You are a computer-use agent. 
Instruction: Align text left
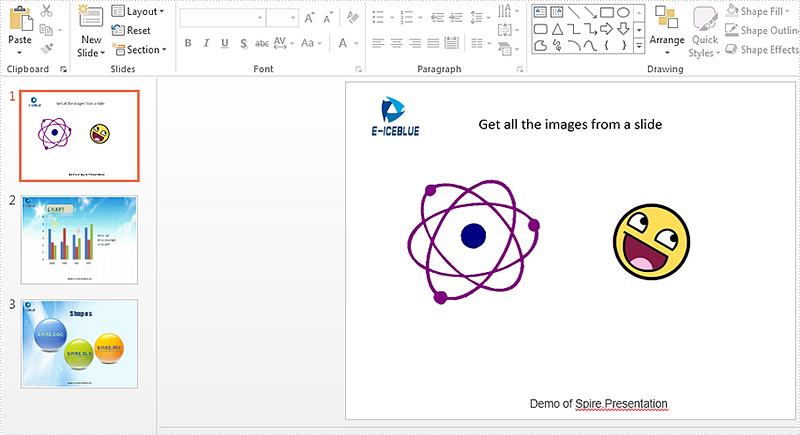[x=378, y=43]
